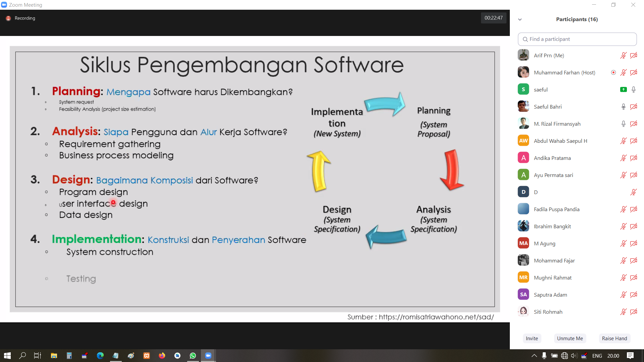Click Fadila Puspa Pandia video-off icon
644x362 pixels.
(x=634, y=209)
